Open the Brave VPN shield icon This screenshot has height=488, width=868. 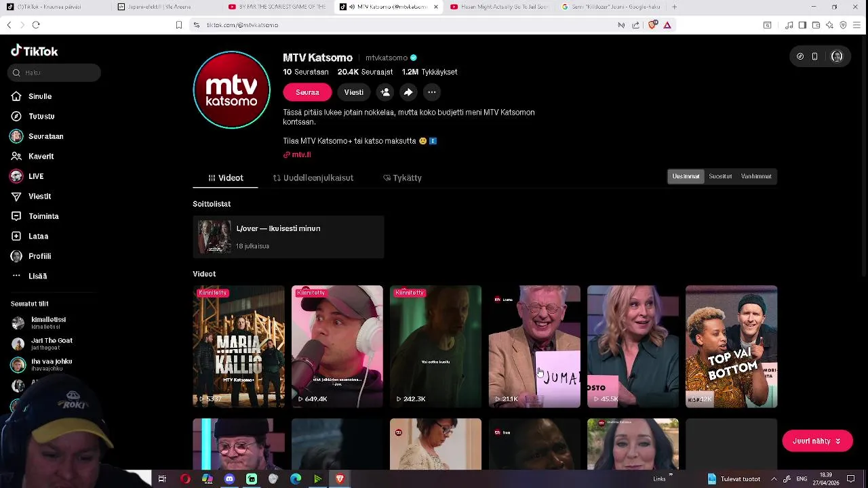click(843, 25)
